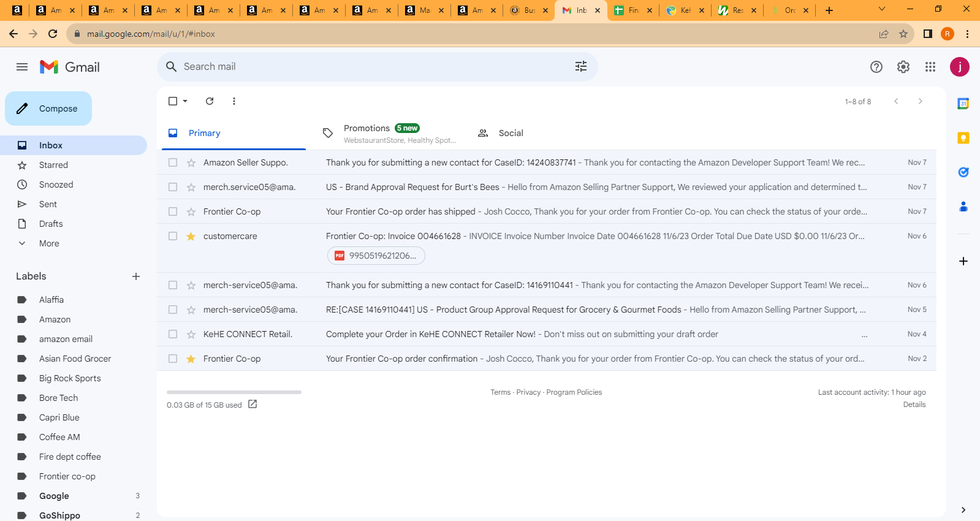Create a new label with plus icon
The height and width of the screenshot is (521, 980).
pyautogui.click(x=136, y=276)
